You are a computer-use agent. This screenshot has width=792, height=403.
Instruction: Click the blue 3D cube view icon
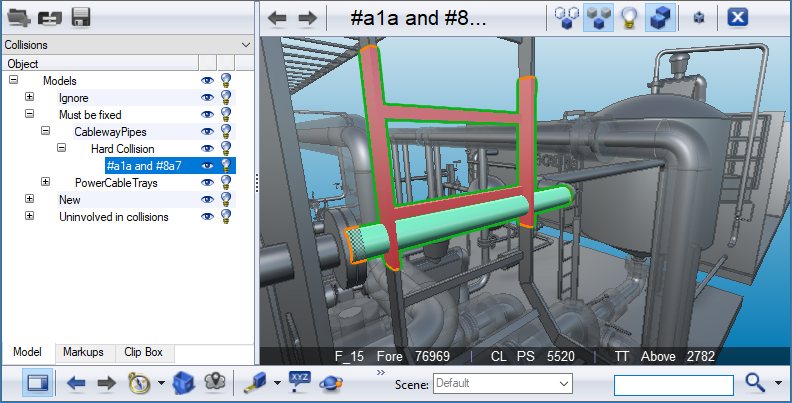tap(183, 383)
